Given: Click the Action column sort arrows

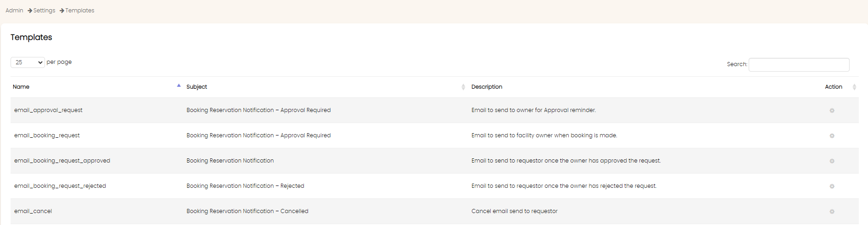Looking at the screenshot, I should pyautogui.click(x=854, y=87).
